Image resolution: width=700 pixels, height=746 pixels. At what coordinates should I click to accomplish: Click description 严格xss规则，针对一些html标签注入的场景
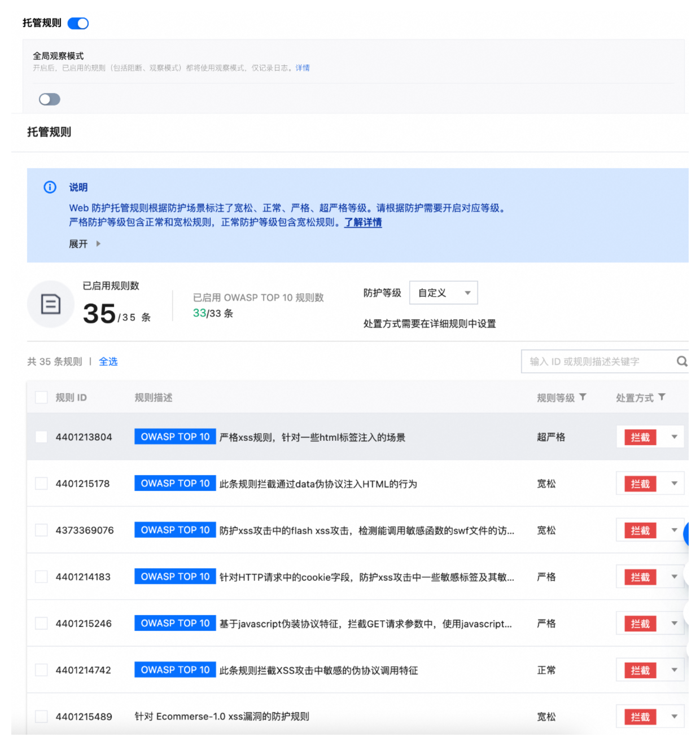click(x=312, y=437)
